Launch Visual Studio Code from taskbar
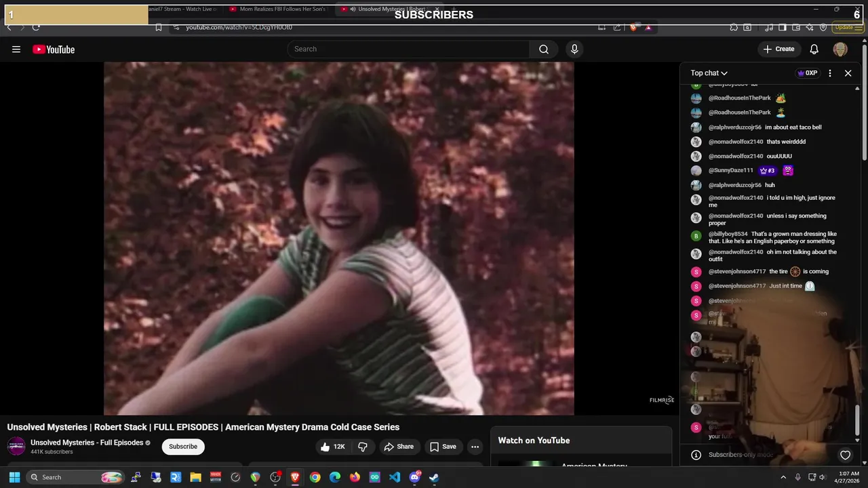 coord(395,477)
